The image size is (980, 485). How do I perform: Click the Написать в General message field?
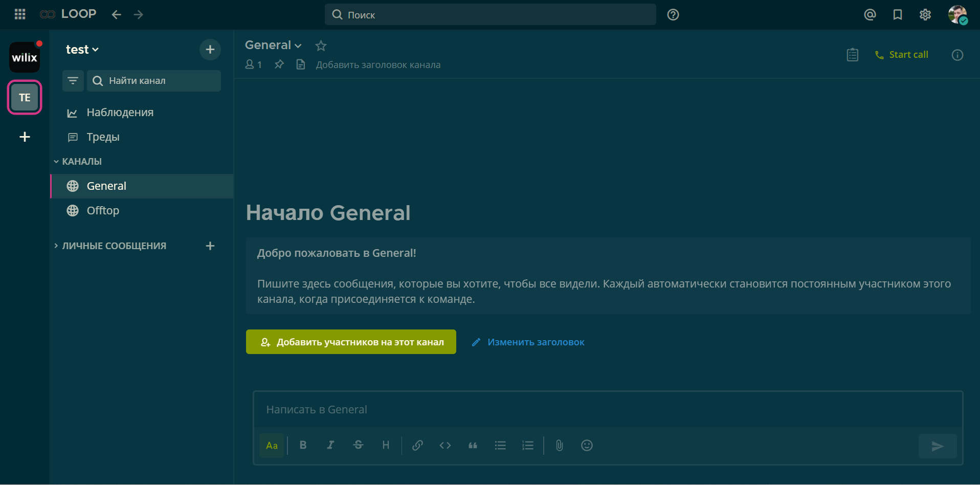[607, 409]
